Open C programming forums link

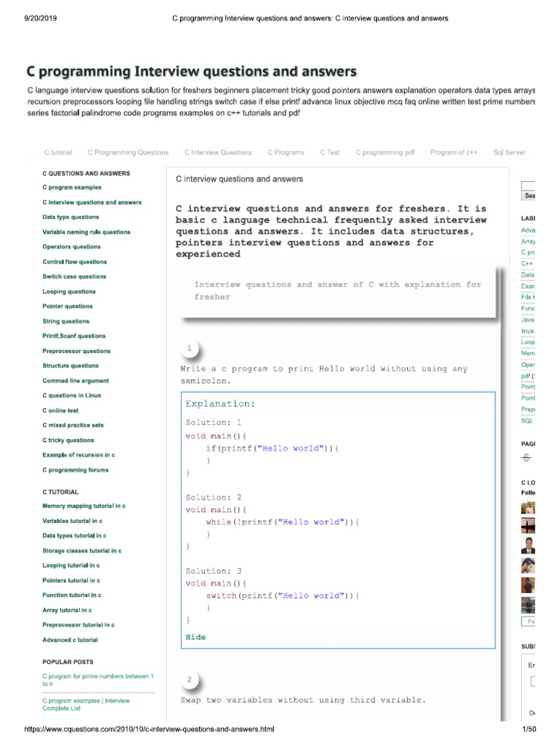75,471
